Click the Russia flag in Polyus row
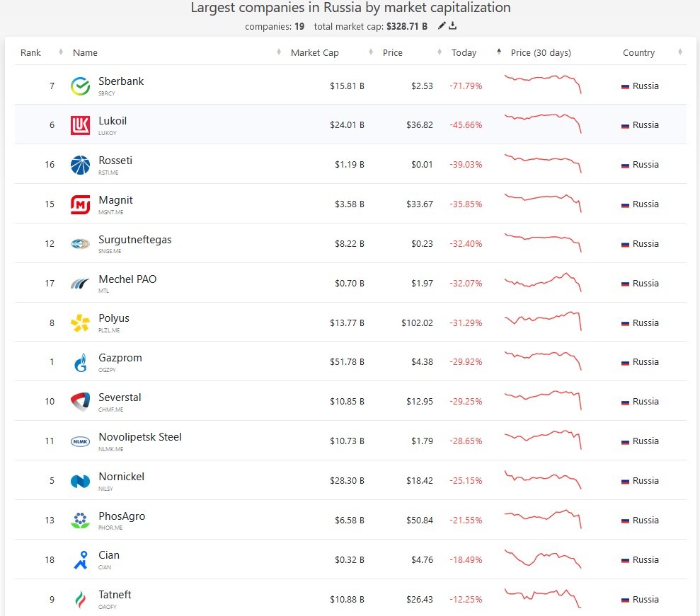Image resolution: width=700 pixels, height=616 pixels. 625,323
